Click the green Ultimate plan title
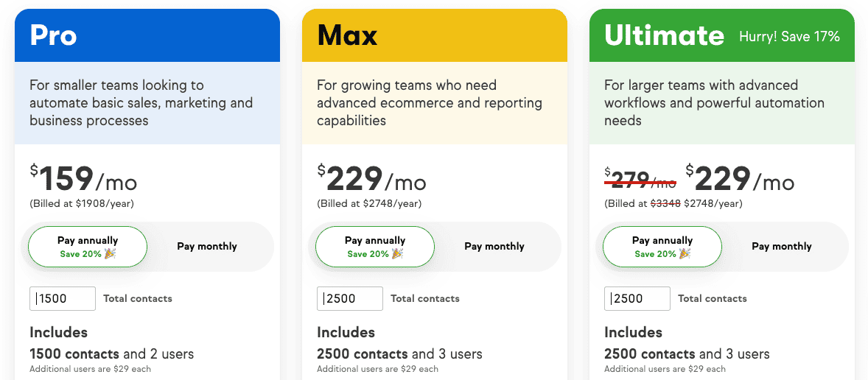The height and width of the screenshot is (380, 868). tap(665, 36)
